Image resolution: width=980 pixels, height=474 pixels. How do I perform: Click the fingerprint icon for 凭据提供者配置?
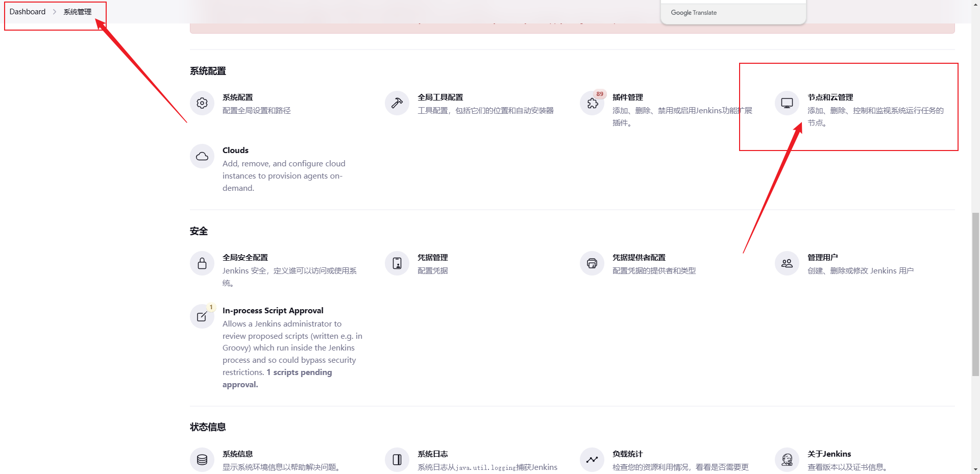coord(592,263)
